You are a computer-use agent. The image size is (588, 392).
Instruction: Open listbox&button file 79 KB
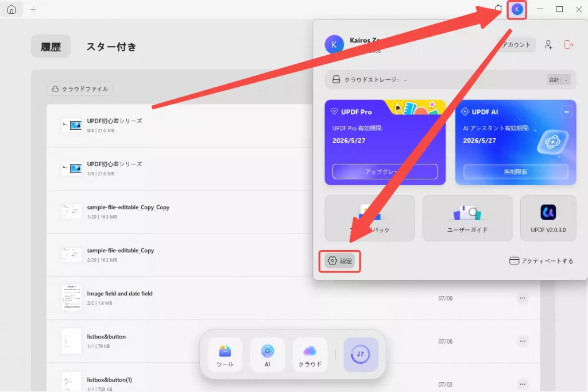click(x=293, y=341)
